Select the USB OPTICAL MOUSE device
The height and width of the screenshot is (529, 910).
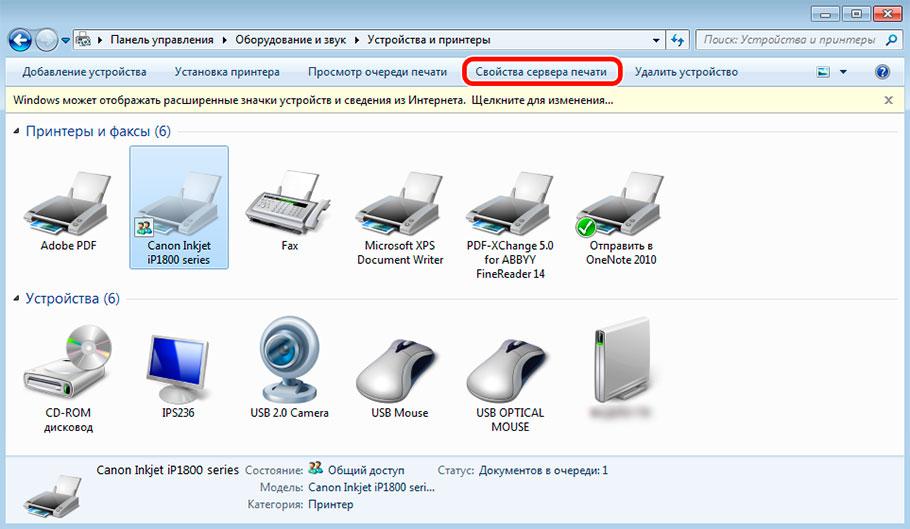507,369
